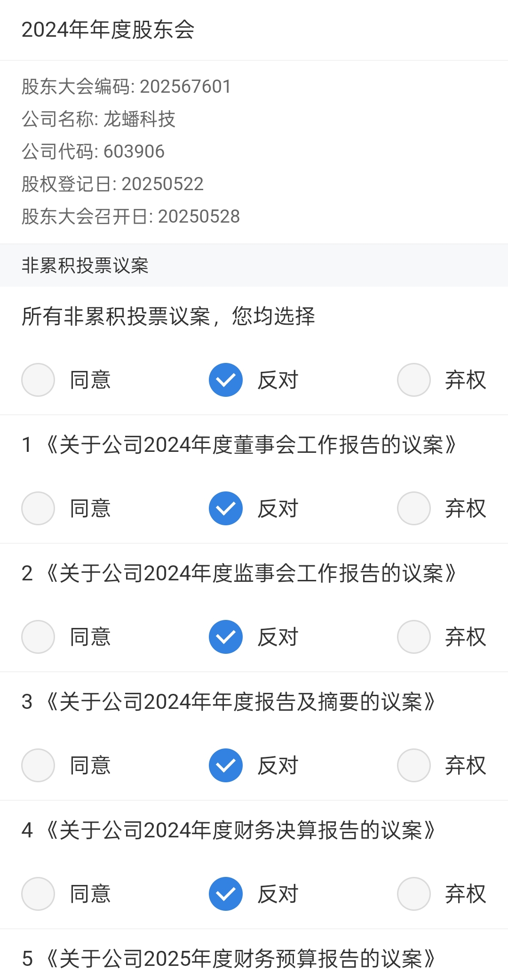Image resolution: width=508 pixels, height=980 pixels.
Task: Pick 同意 for proposal 2 监事会工作报告
Action: tap(38, 637)
